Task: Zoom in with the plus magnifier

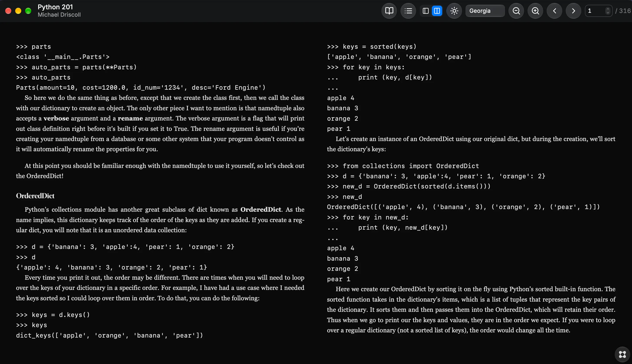Action: 535,11
